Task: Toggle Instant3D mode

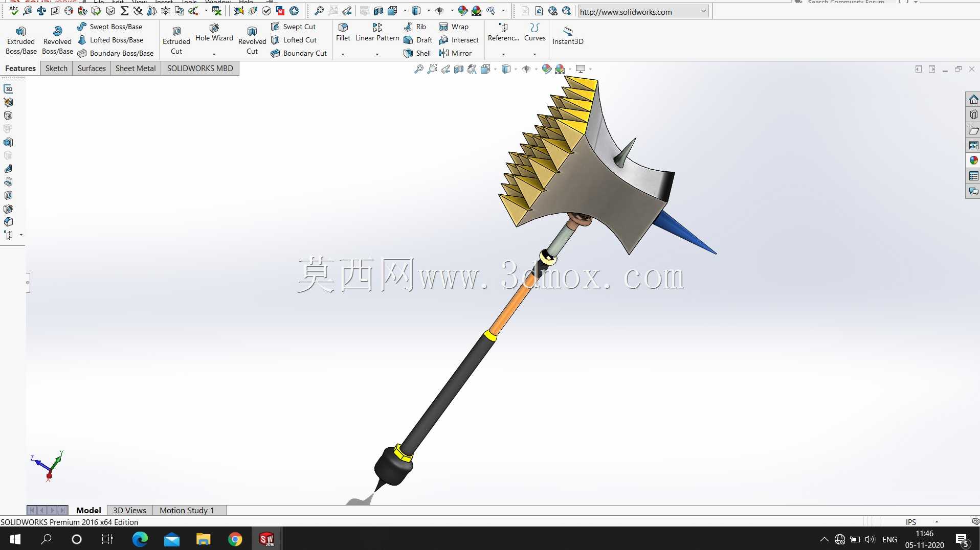Action: pyautogui.click(x=568, y=35)
